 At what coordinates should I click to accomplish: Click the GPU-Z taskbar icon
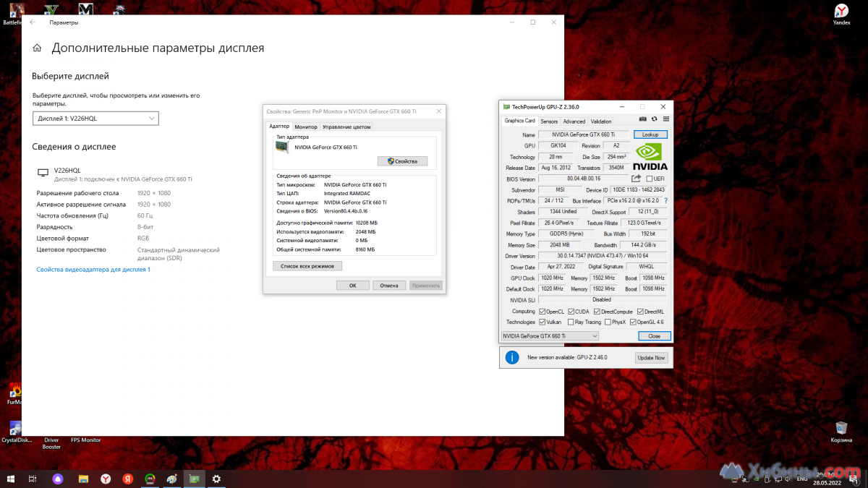click(194, 479)
